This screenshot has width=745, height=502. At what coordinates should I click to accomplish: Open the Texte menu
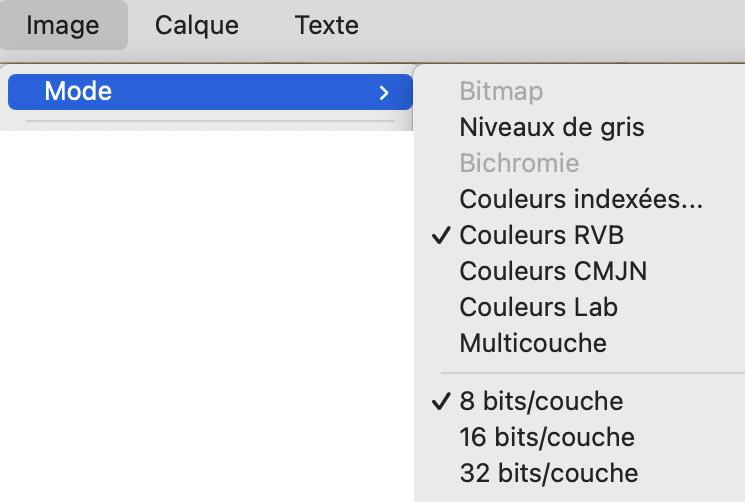(327, 25)
